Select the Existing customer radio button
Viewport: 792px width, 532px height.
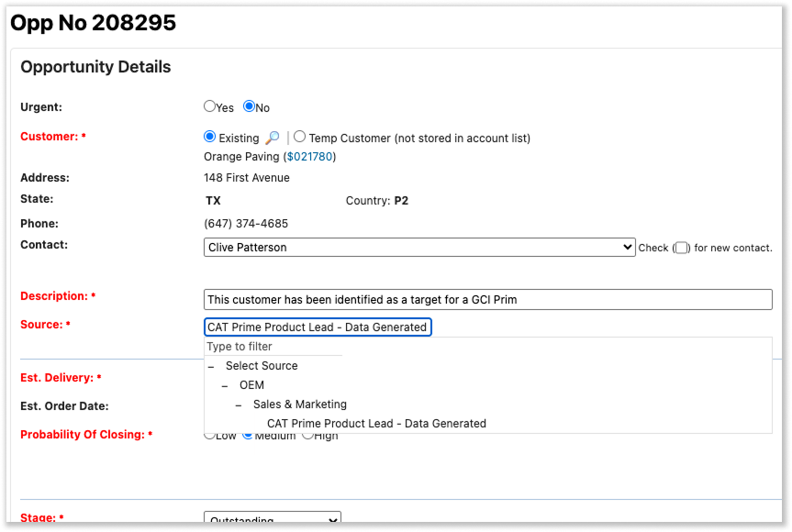[209, 137]
